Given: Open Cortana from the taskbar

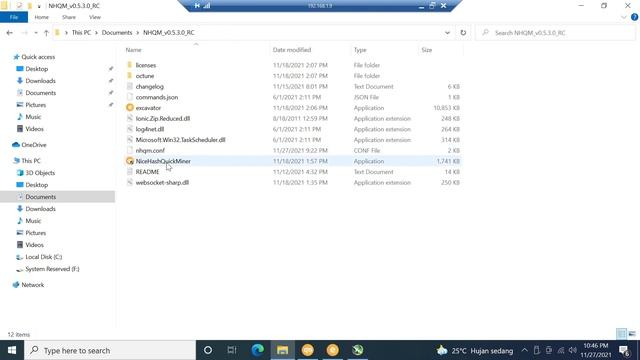Looking at the screenshot, I should tap(208, 350).
